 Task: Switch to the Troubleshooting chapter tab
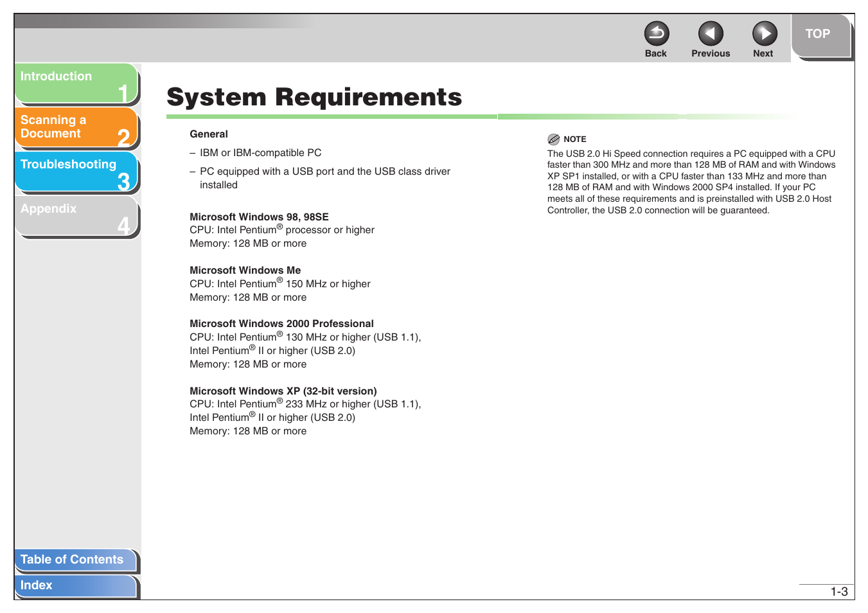click(76, 172)
